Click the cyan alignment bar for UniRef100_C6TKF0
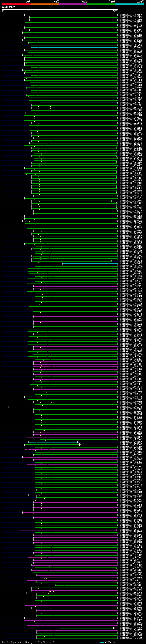This screenshot has width=146, height=644. click(79, 103)
